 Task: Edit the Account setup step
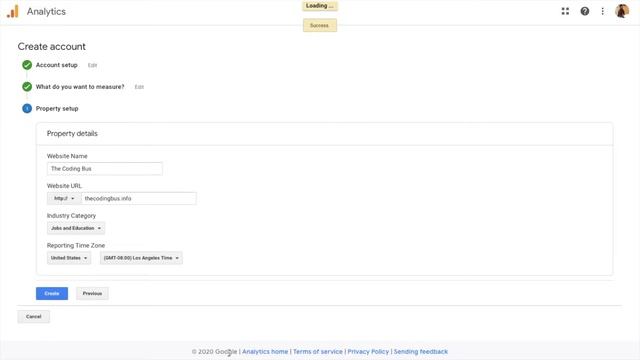click(x=93, y=65)
